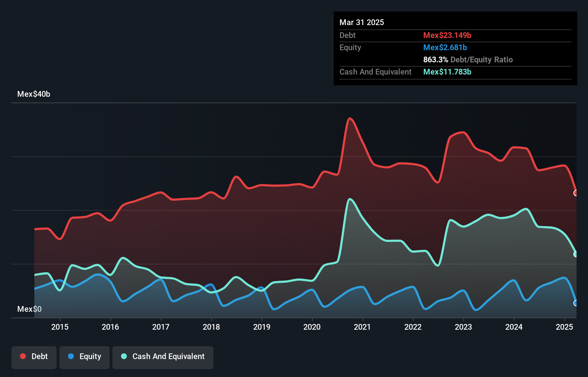Click the Mex$23.149b debt value
588x377 pixels.
(447, 35)
